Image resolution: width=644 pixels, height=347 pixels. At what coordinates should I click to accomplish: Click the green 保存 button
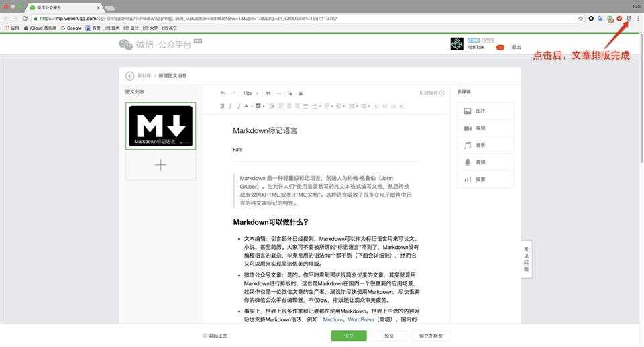click(349, 336)
